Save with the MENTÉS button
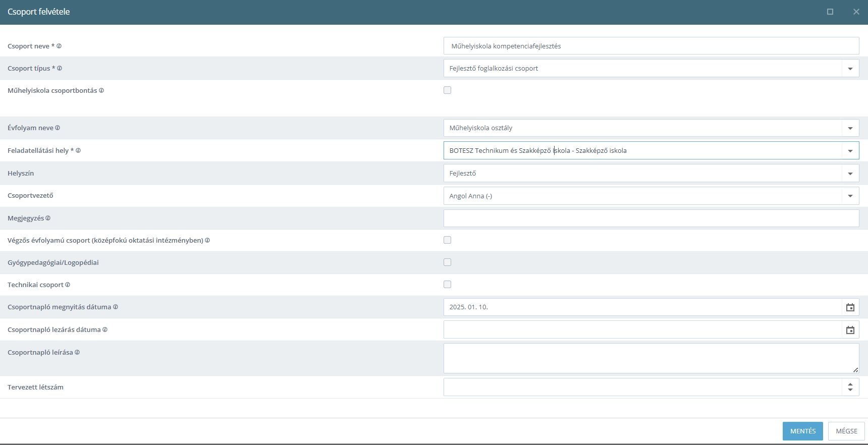868x445 pixels. tap(803, 431)
